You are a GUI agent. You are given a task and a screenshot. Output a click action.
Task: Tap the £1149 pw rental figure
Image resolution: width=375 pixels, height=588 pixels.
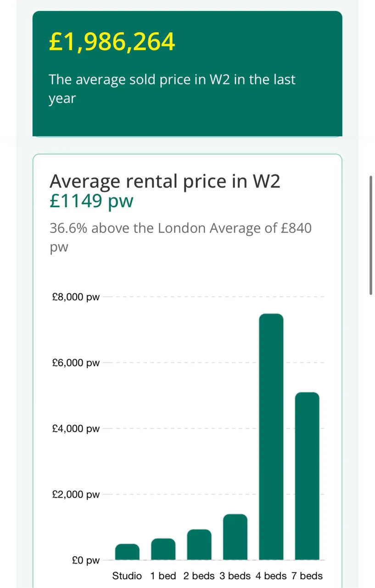click(91, 201)
